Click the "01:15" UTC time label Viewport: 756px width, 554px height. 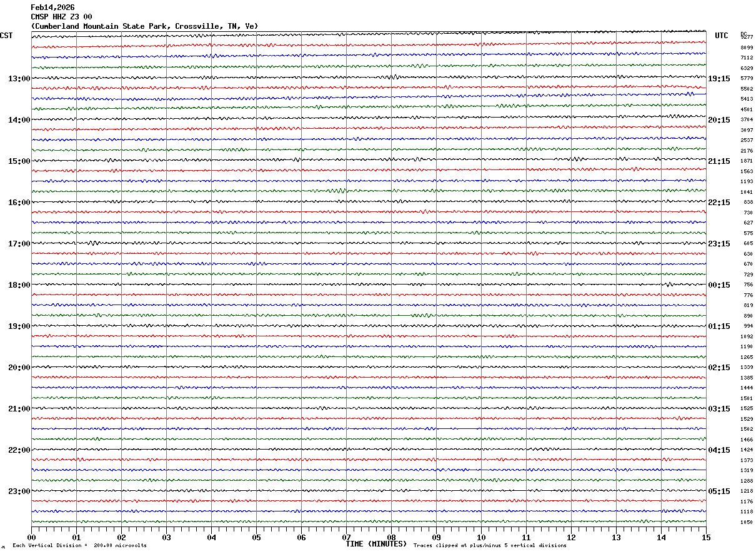click(719, 326)
